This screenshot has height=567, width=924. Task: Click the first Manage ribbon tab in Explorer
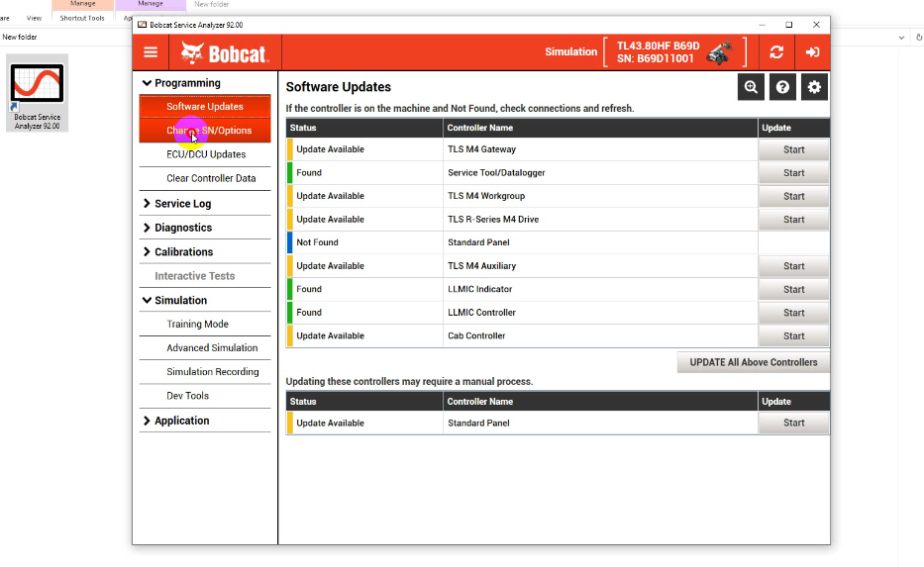click(x=82, y=4)
